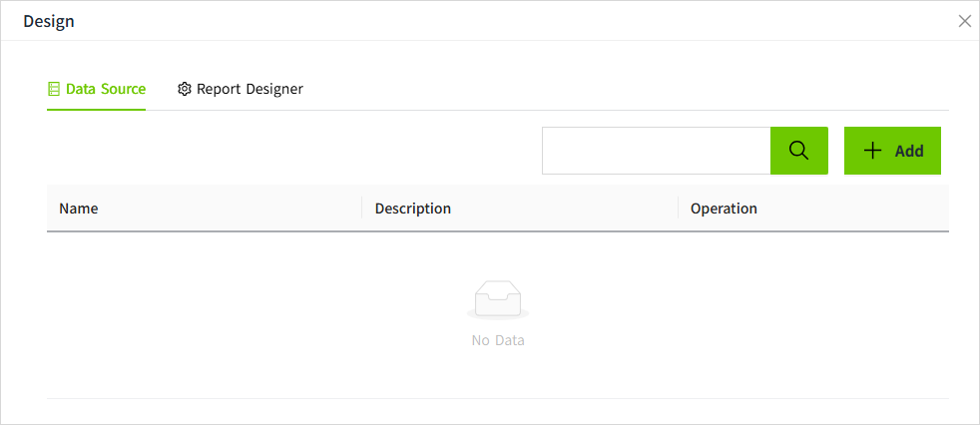Click the Operation column header
980x425 pixels.
click(724, 209)
